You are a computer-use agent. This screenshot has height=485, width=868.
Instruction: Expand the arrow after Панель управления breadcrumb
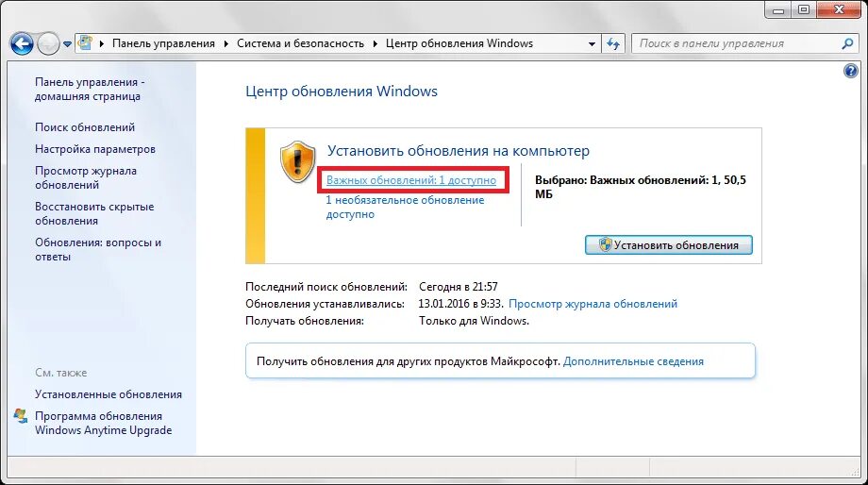[x=225, y=43]
